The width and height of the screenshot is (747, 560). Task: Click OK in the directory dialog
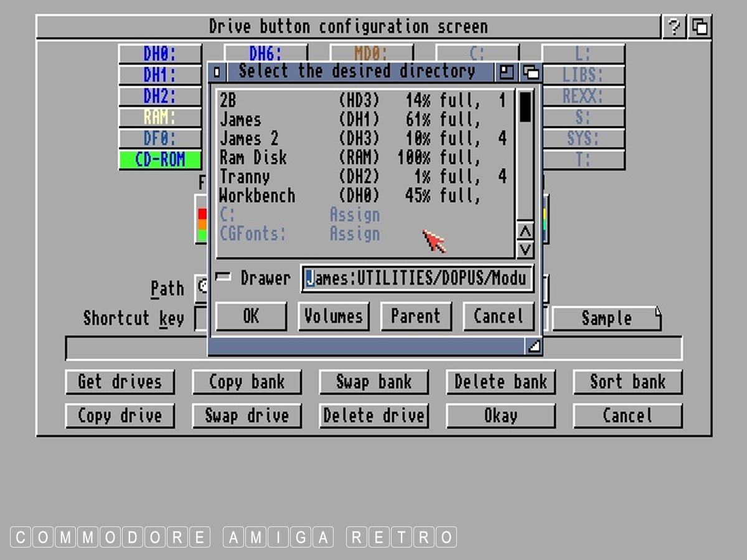click(251, 316)
